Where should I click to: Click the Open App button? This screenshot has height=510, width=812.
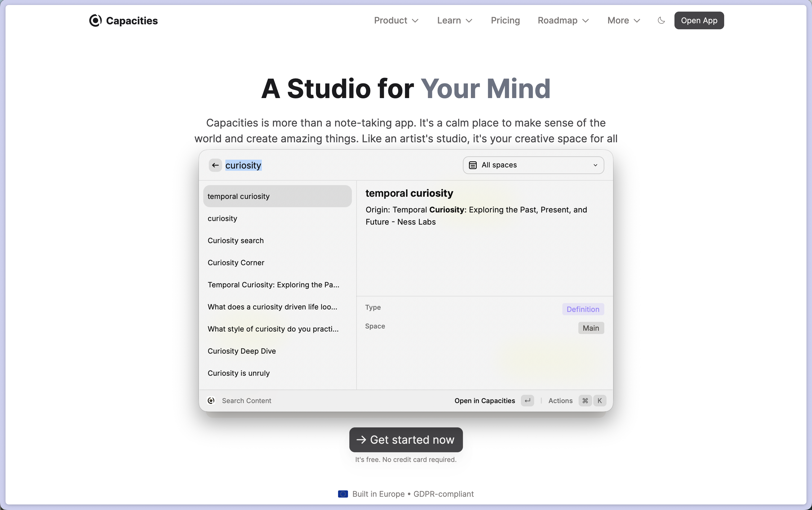coord(699,20)
